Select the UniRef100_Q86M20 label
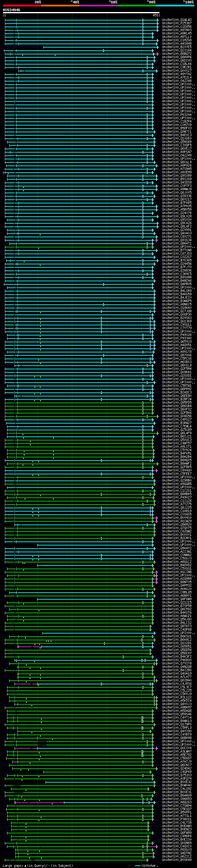 177,525
